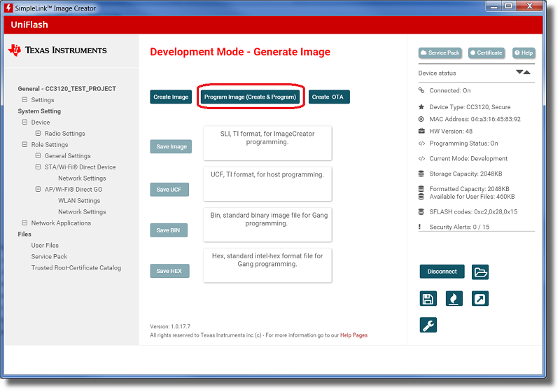Click the export arrow icon button
The image size is (560, 392).
480,299
